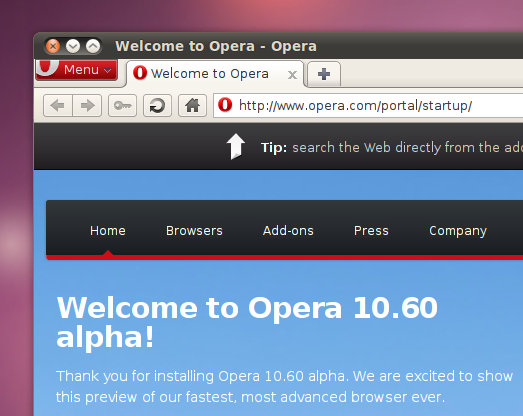Click the Opera icon on the tab

point(140,73)
